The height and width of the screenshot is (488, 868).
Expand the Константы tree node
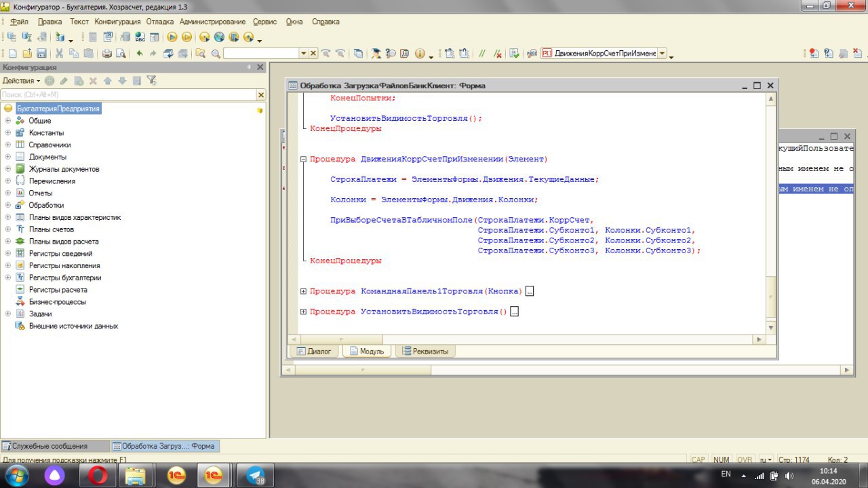pyautogui.click(x=7, y=133)
